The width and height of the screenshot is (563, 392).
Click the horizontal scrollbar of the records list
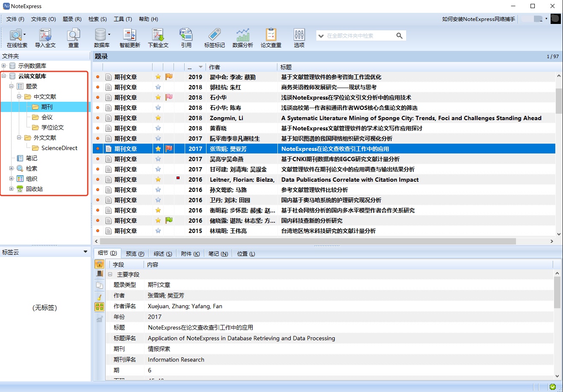[308, 241]
